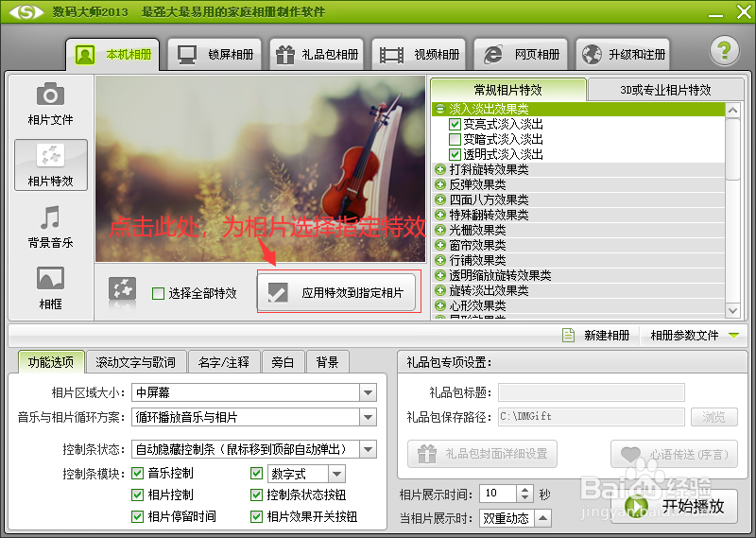Open 相片区域大小 dropdown
Image resolution: width=756 pixels, height=538 pixels.
[x=368, y=392]
